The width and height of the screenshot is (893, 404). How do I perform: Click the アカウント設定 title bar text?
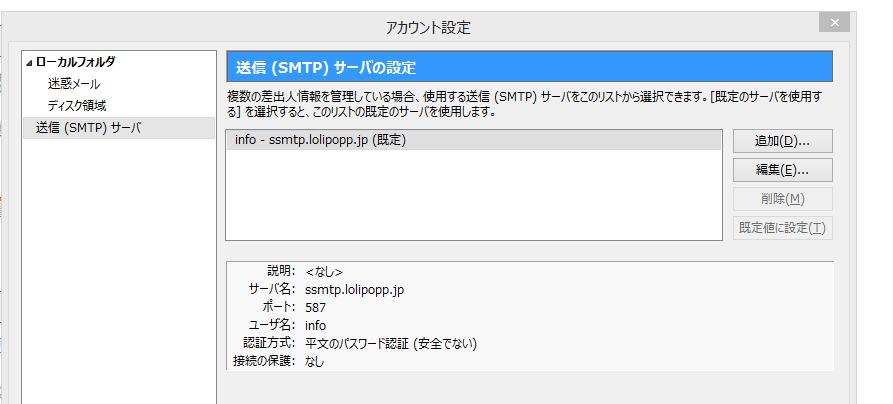pos(427,28)
